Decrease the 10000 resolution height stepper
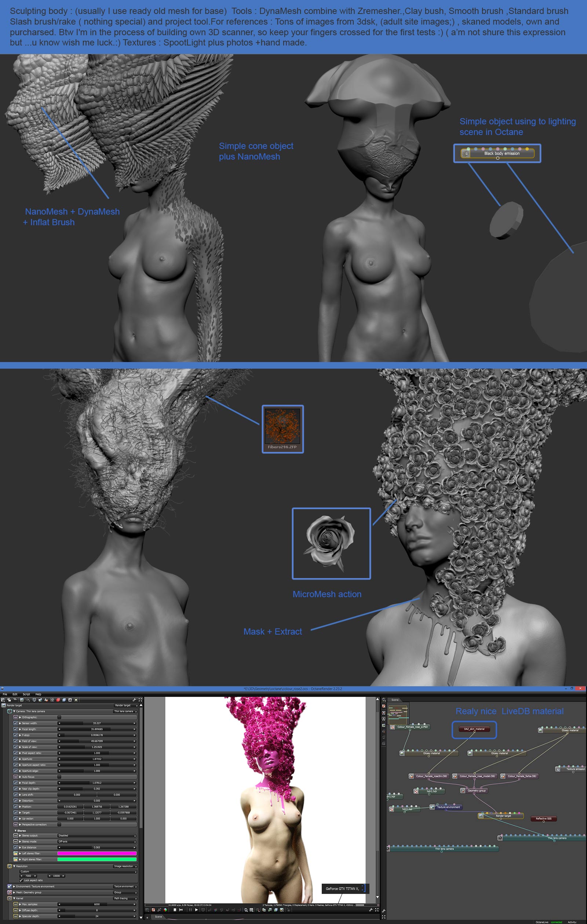Viewport: 587px width, 924px height. pos(49,876)
